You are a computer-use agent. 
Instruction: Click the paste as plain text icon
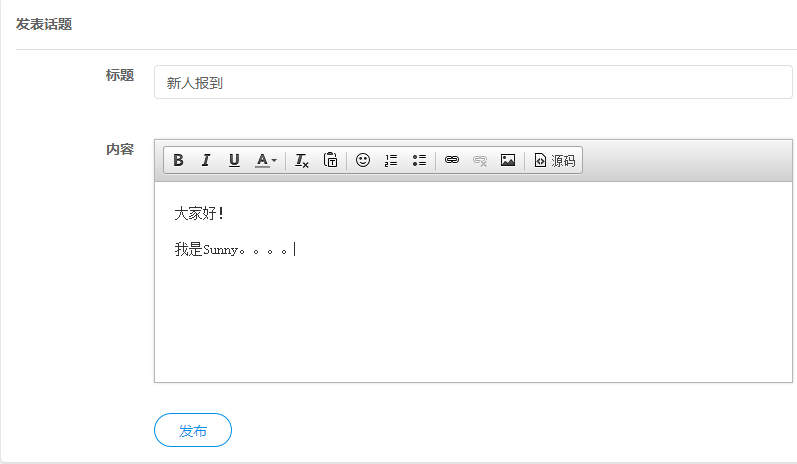pos(330,160)
